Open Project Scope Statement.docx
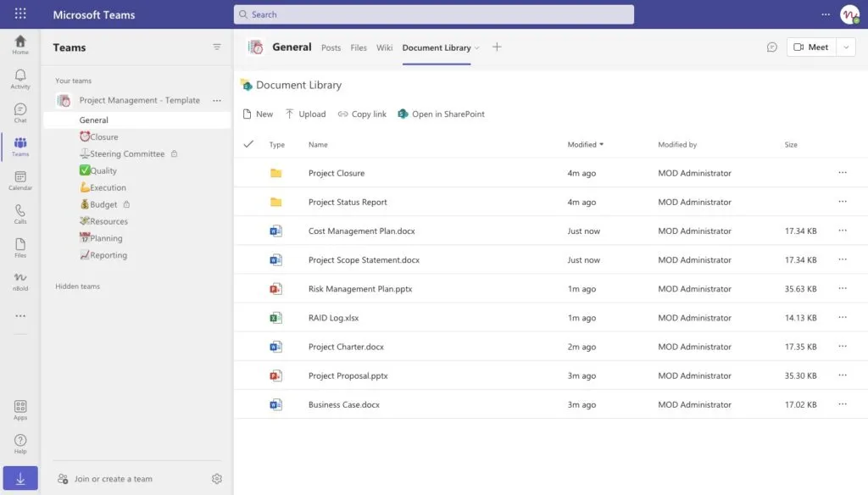Screen dimensions: 868x495 (x=364, y=259)
